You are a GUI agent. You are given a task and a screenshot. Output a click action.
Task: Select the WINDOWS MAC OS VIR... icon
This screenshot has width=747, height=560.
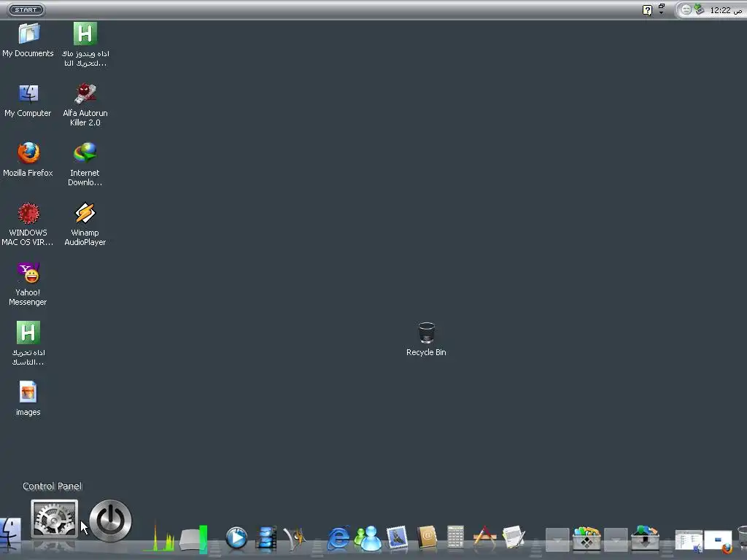(x=28, y=213)
